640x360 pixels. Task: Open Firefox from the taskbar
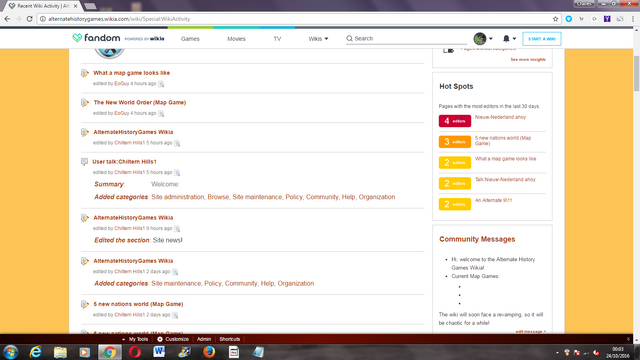(209, 352)
